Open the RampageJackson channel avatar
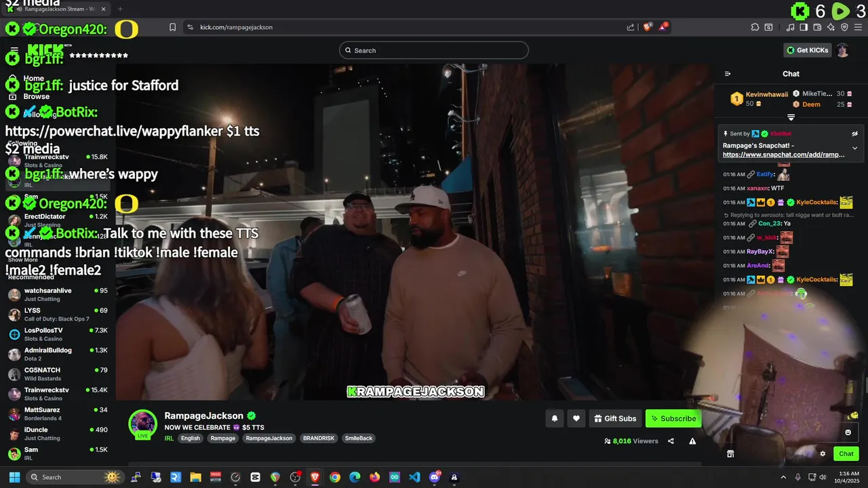 (143, 424)
